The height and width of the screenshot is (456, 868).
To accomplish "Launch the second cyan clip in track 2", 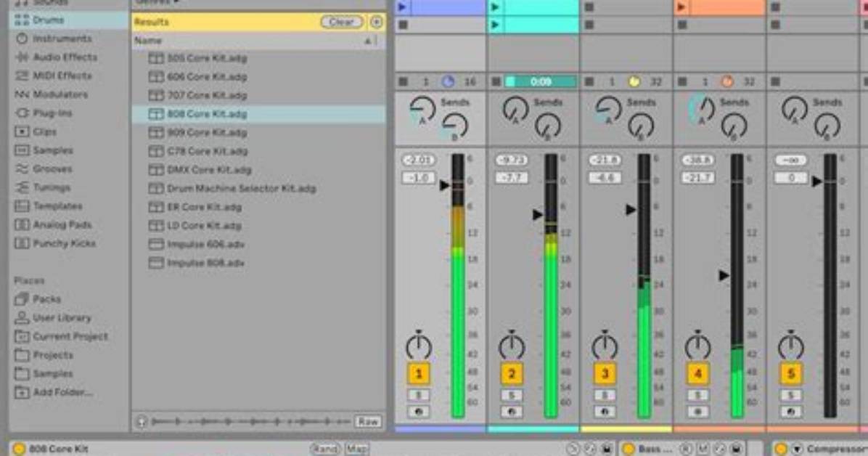I will [495, 25].
